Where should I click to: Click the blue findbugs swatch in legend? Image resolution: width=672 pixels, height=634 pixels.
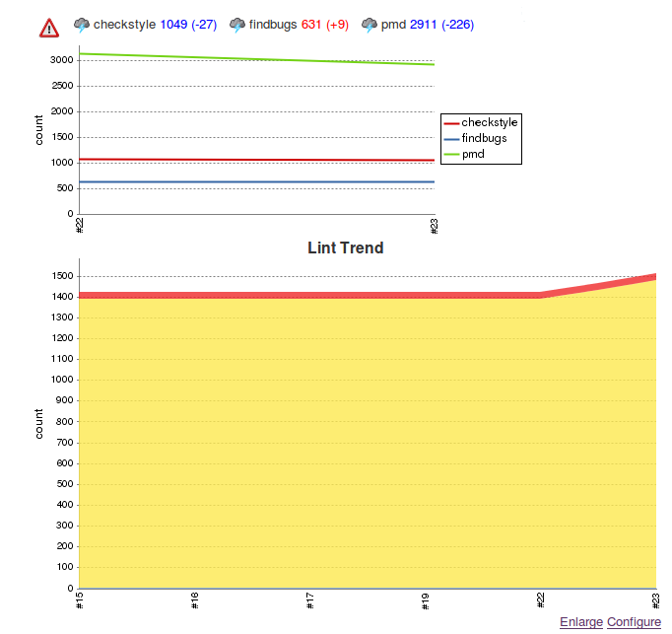451,139
